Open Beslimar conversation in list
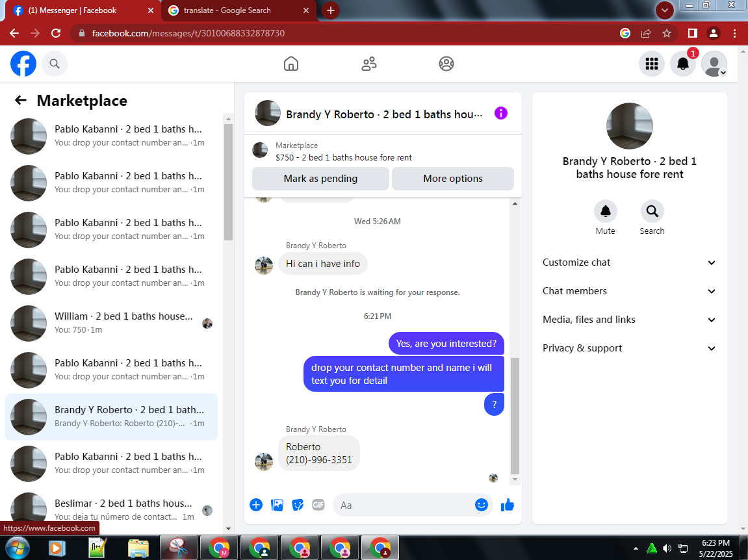 (x=111, y=510)
